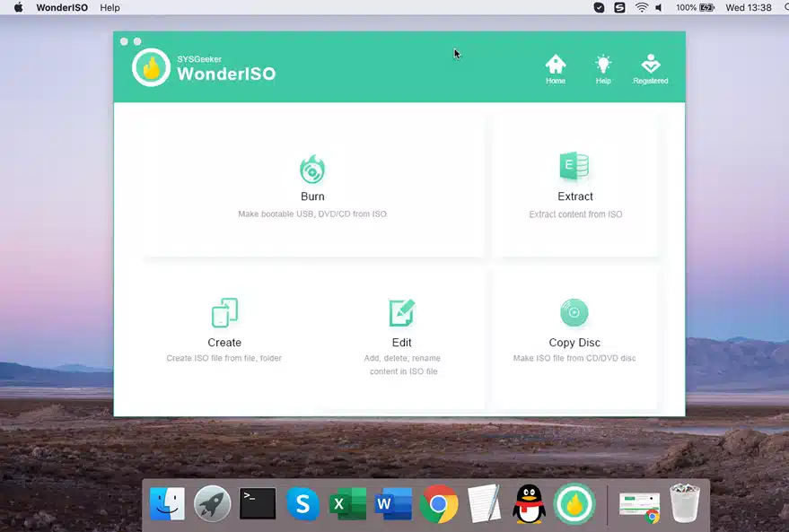Click WonderISO flame icon in dock
The height and width of the screenshot is (532, 789).
(574, 503)
